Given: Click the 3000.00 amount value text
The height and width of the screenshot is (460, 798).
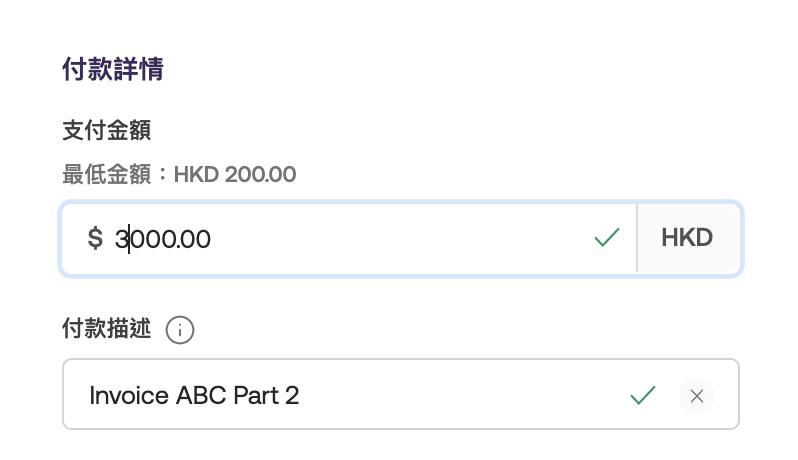Looking at the screenshot, I should 162,239.
